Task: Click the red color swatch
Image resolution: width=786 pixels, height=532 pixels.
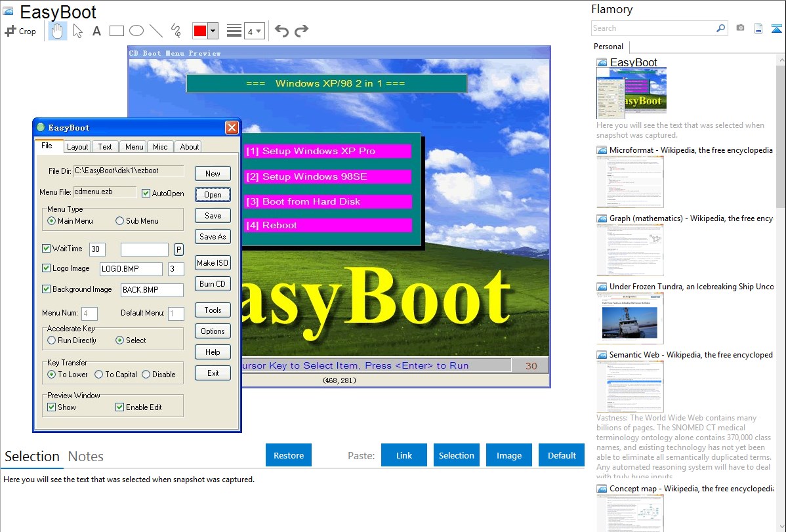Action: click(200, 31)
